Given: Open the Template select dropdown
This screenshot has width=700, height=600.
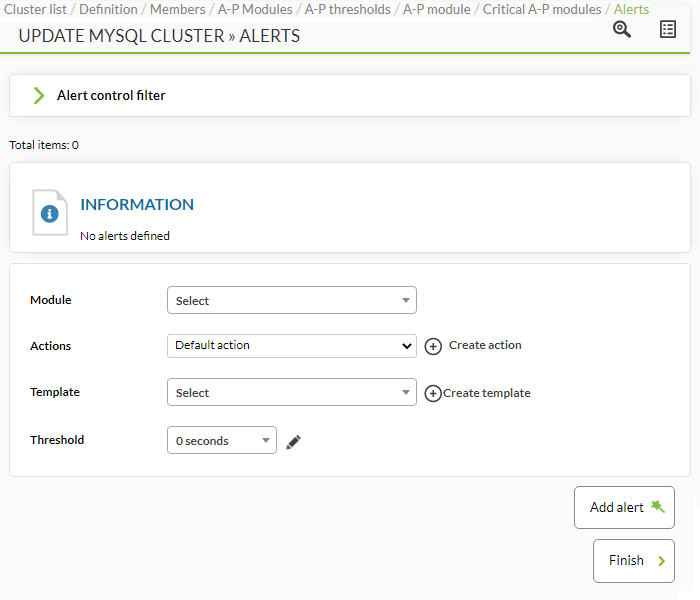Looking at the screenshot, I should tap(292, 392).
